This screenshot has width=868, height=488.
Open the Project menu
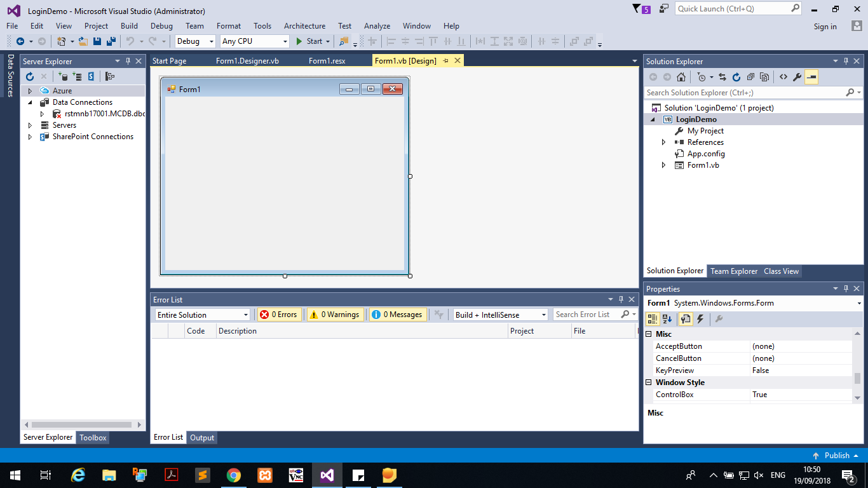tap(96, 26)
